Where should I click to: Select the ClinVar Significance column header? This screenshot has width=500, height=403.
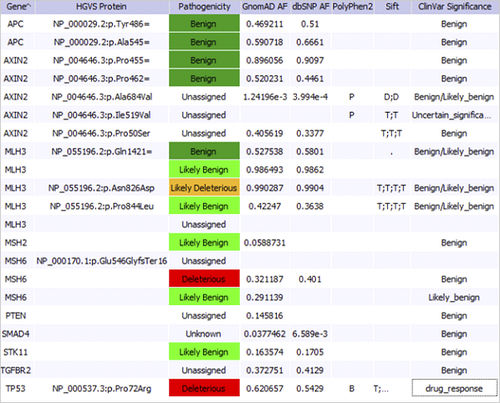click(x=454, y=7)
